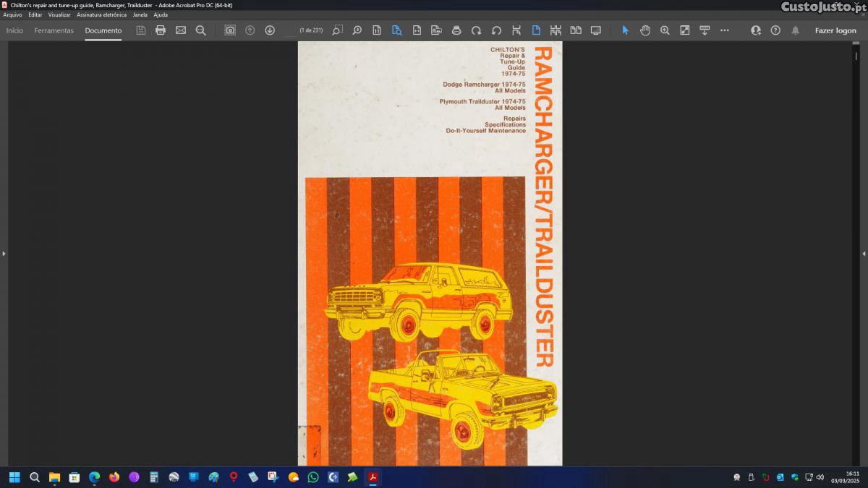The image size is (868, 488).
Task: Open the Visualizar menu
Action: click(x=59, y=14)
